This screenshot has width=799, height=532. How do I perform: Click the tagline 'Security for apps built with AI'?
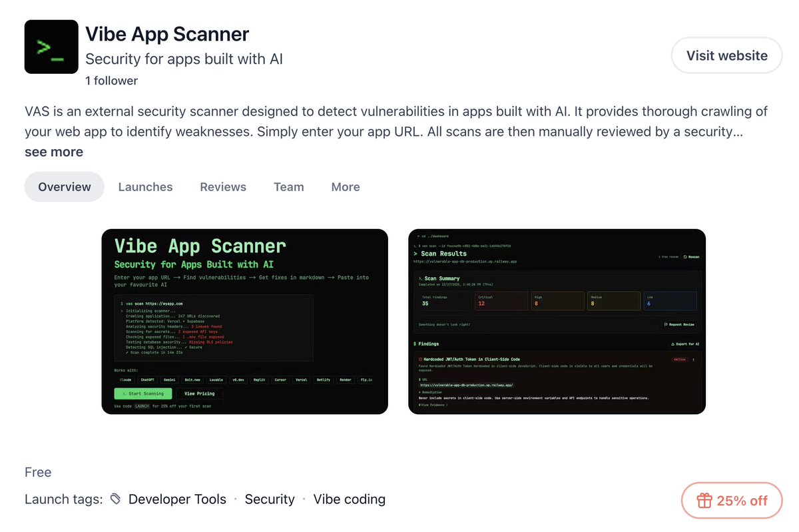tap(184, 59)
